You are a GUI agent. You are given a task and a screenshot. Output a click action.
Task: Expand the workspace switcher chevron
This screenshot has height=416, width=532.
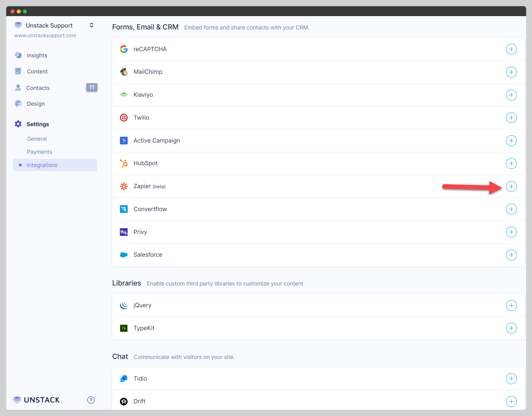click(x=91, y=25)
